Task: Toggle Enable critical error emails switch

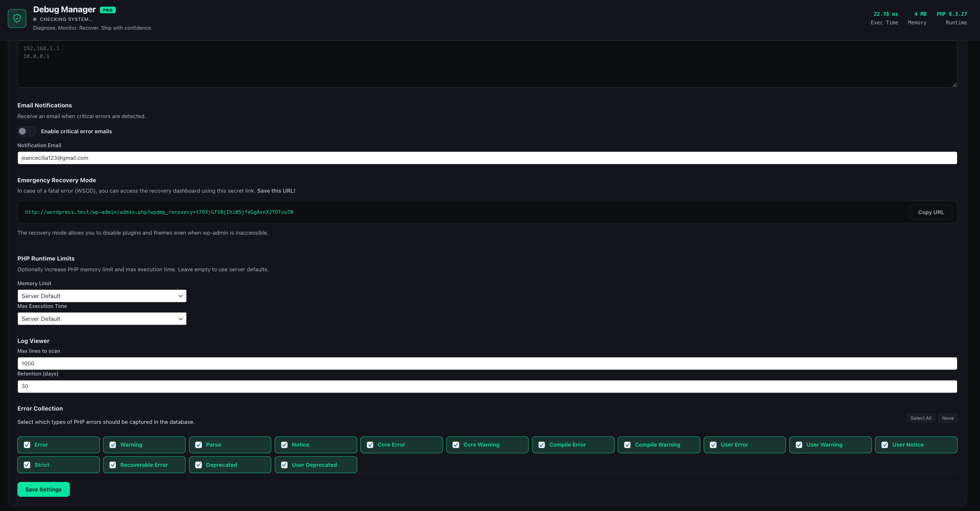Action: pyautogui.click(x=27, y=131)
